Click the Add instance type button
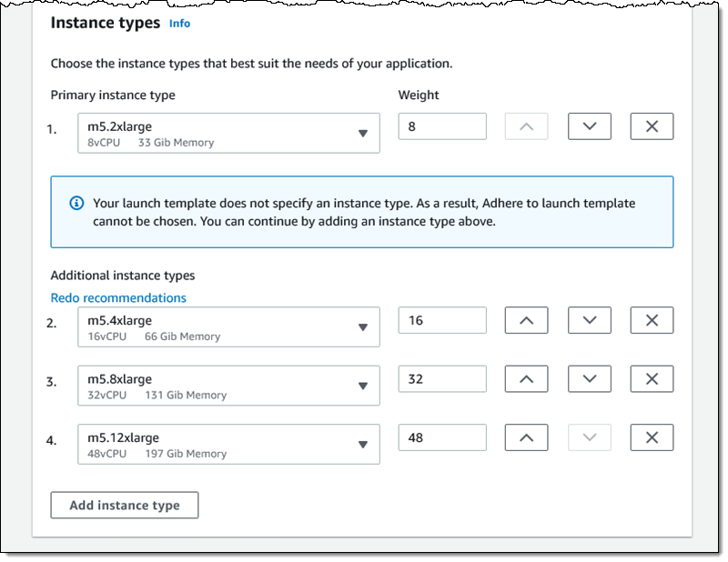This screenshot has height=562, width=728. click(x=125, y=506)
